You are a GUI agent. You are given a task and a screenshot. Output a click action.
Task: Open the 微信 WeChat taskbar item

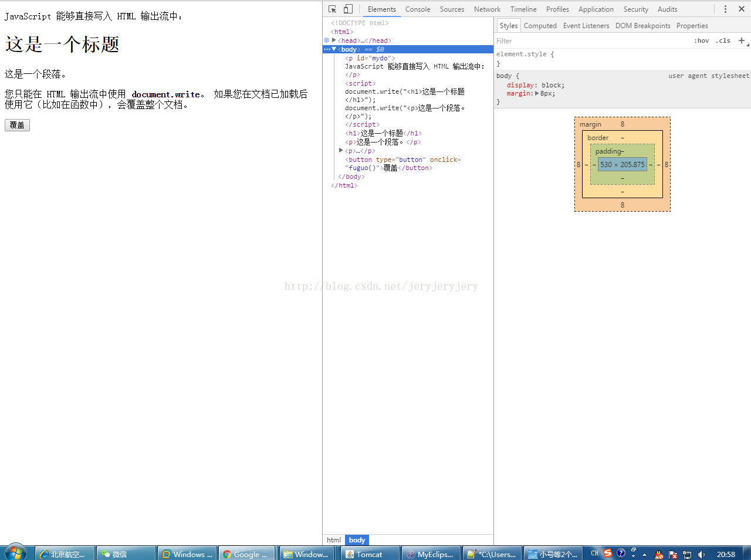(126, 554)
